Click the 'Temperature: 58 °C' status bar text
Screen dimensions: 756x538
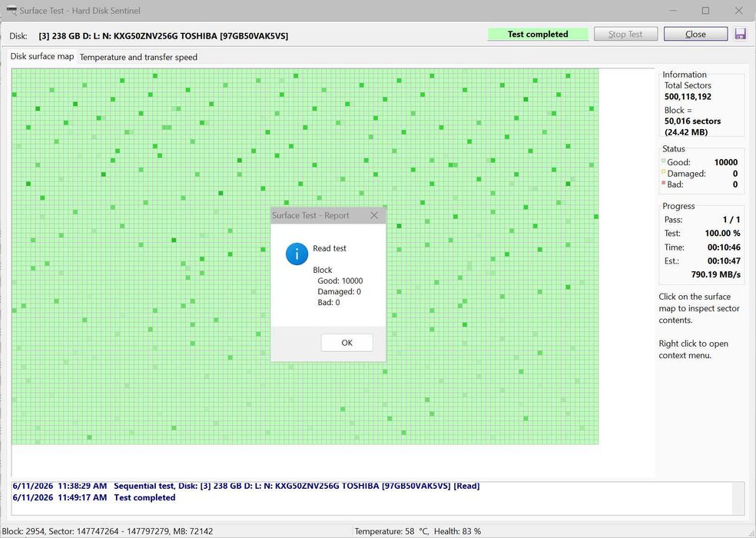(392, 531)
